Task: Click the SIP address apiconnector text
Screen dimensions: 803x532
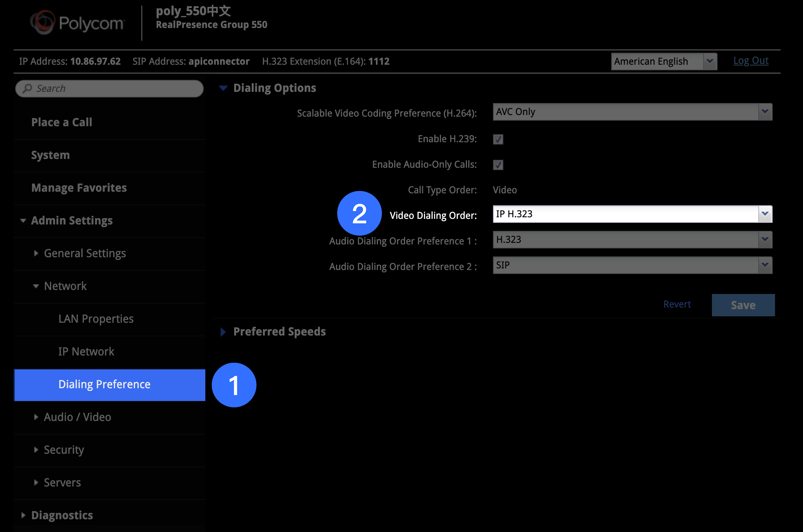Action: tap(219, 62)
